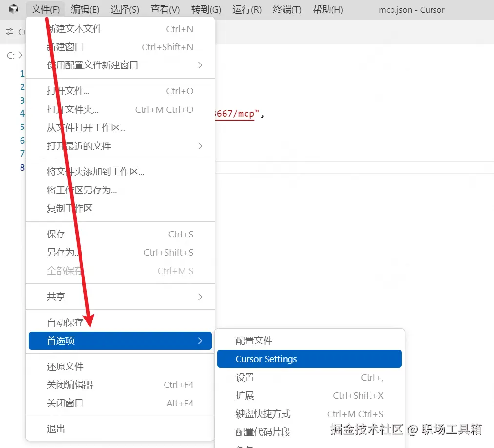Expand the 共享 submenu arrow
Image resolution: width=494 pixels, height=448 pixels.
coord(200,297)
